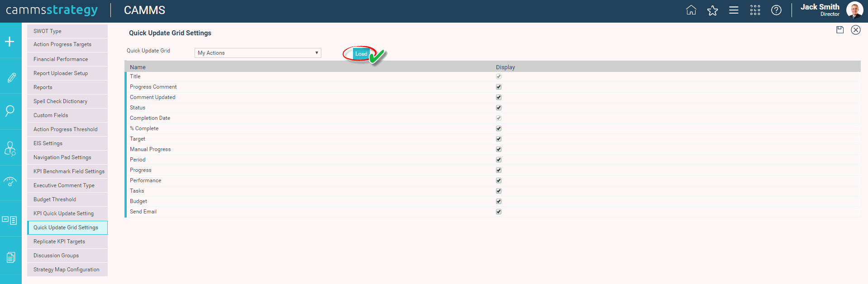Viewport: 868px width, 284px height.
Task: Click the pencil edit icon in sidebar
Action: (x=11, y=77)
